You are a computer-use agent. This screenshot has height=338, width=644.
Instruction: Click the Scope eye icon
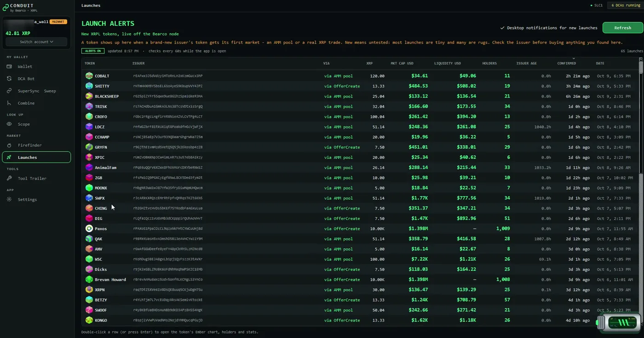click(9, 124)
